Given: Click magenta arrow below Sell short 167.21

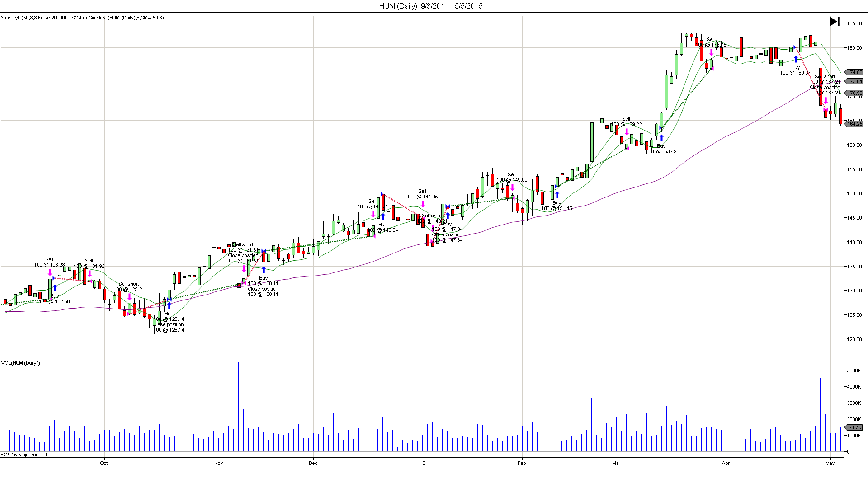Looking at the screenshot, I should pos(826,101).
